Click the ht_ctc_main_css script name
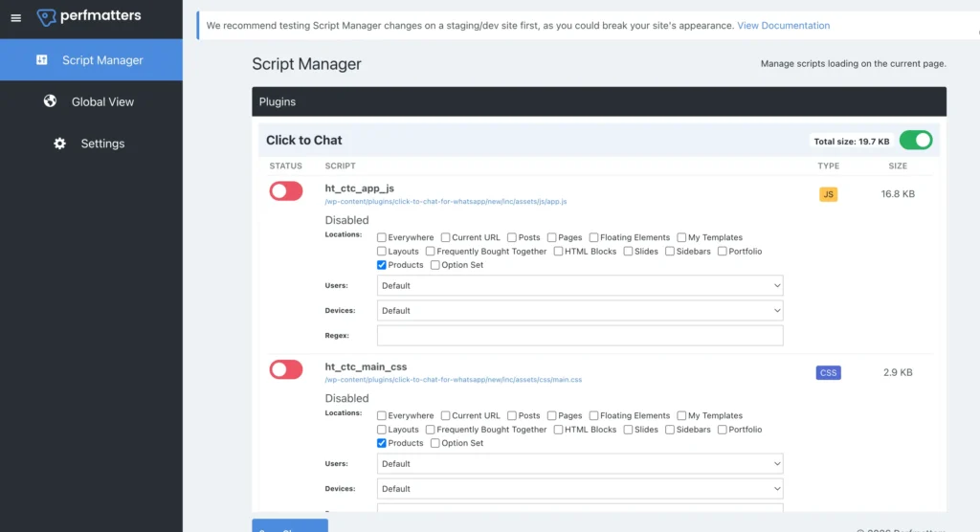 [x=366, y=367]
